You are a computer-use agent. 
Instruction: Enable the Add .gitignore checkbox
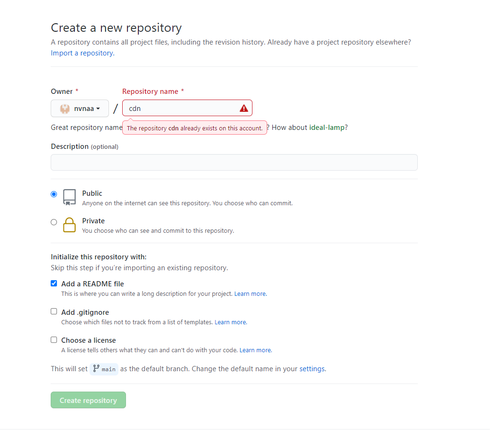point(54,311)
